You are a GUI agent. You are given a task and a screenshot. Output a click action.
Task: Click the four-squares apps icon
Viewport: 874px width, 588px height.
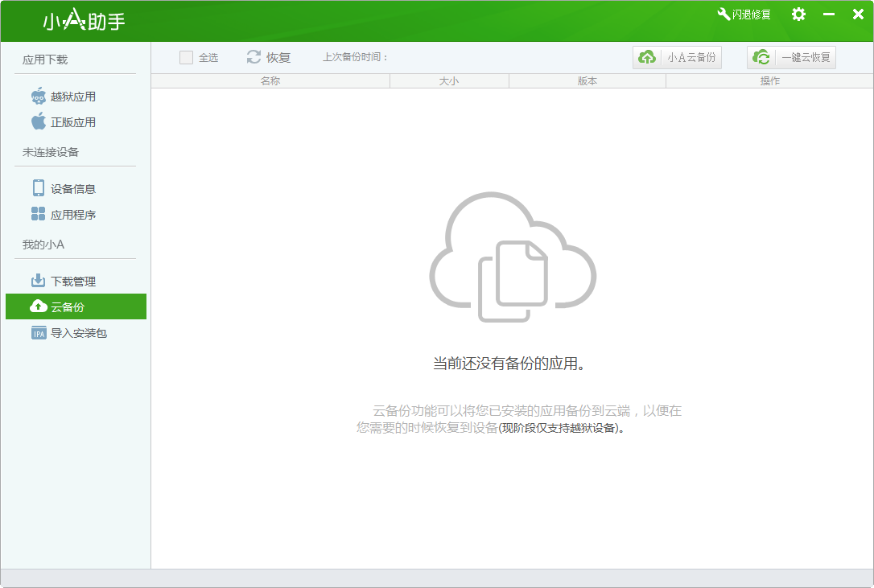coord(39,213)
